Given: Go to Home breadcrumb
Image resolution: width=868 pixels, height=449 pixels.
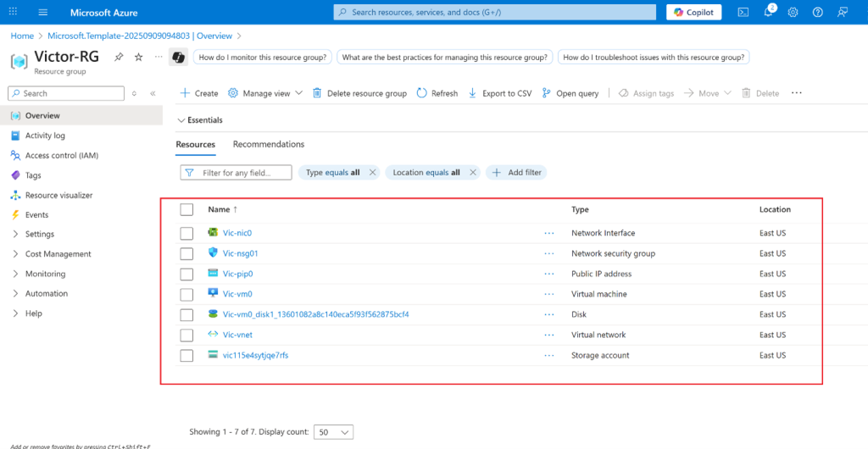Looking at the screenshot, I should [22, 36].
